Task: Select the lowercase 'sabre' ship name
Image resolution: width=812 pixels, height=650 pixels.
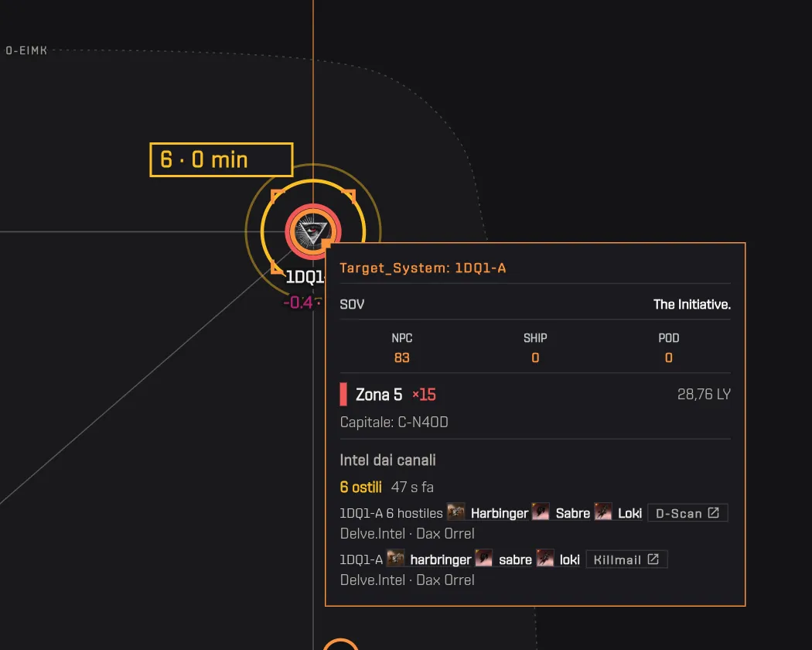Action: [515, 560]
